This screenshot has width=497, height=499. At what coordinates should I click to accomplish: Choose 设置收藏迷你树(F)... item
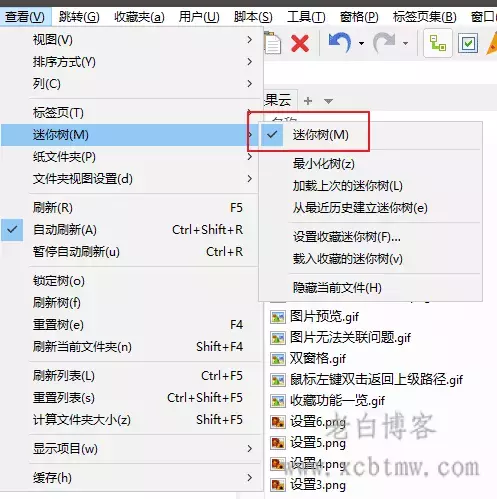[370, 237]
